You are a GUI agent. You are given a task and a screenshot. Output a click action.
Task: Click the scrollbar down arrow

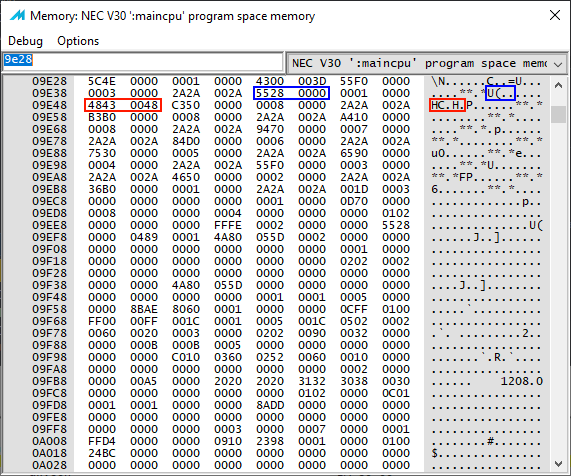coord(558,464)
